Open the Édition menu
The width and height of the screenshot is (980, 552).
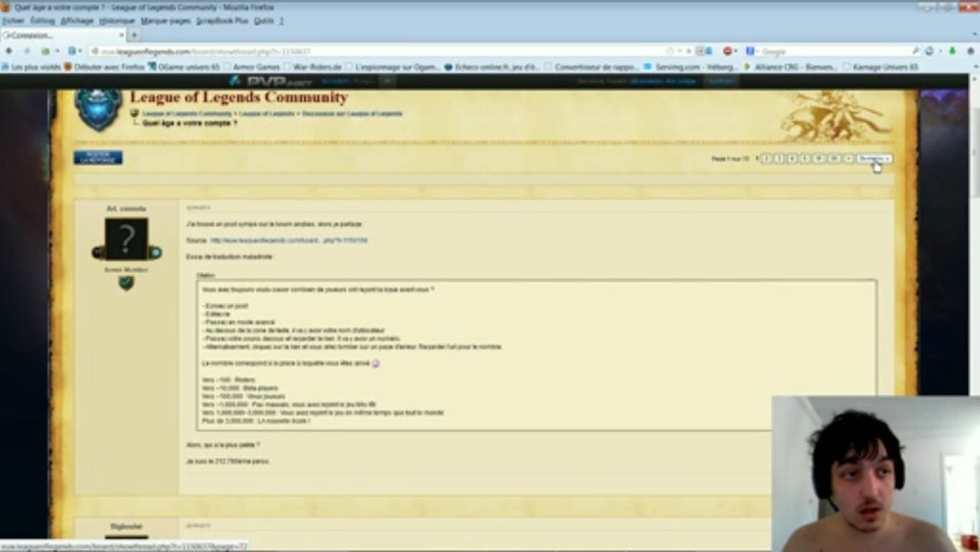[x=43, y=21]
